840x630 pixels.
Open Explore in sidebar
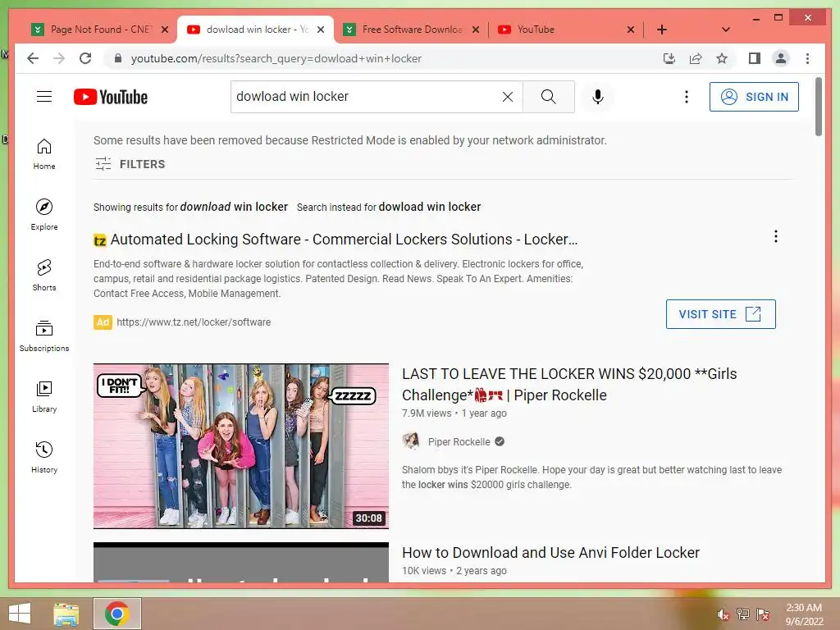pos(44,214)
